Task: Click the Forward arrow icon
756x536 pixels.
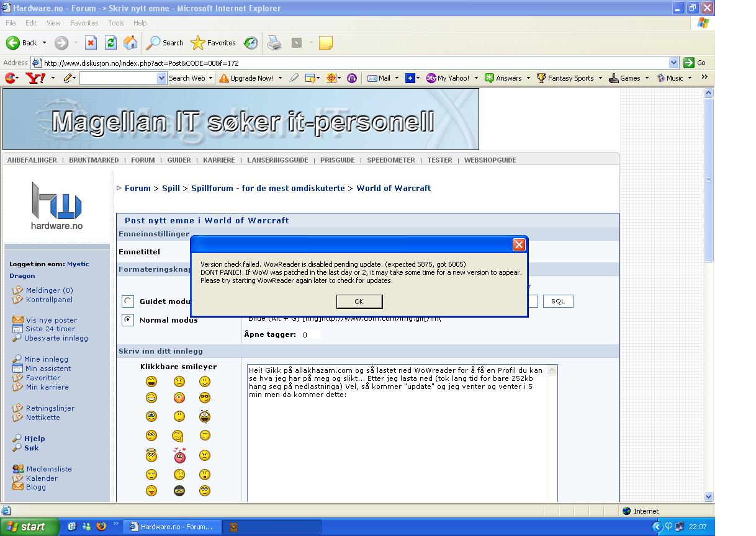Action: click(61, 43)
